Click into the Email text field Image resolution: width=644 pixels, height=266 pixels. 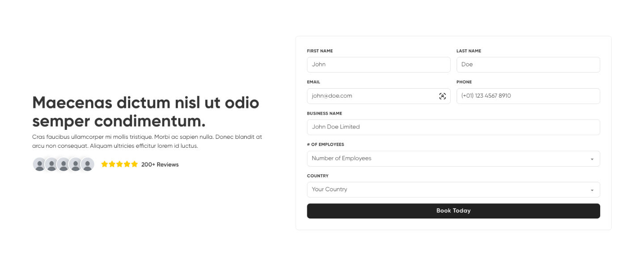[x=371, y=96]
